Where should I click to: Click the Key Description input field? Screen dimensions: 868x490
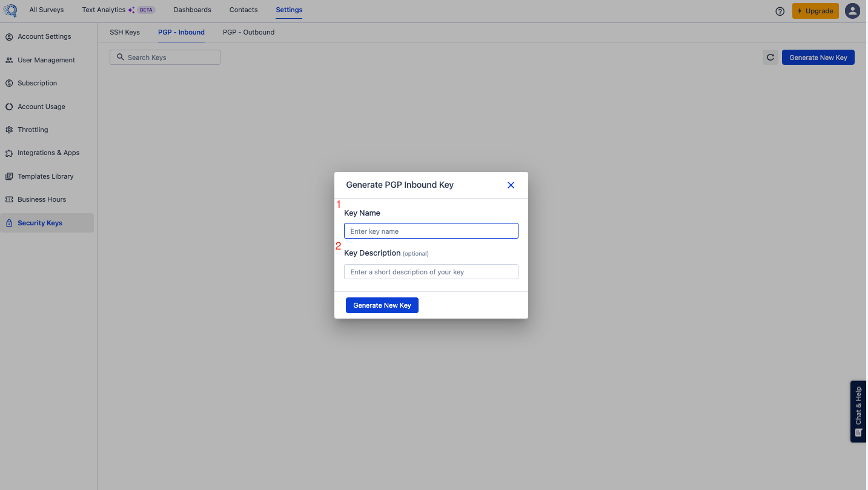(431, 272)
